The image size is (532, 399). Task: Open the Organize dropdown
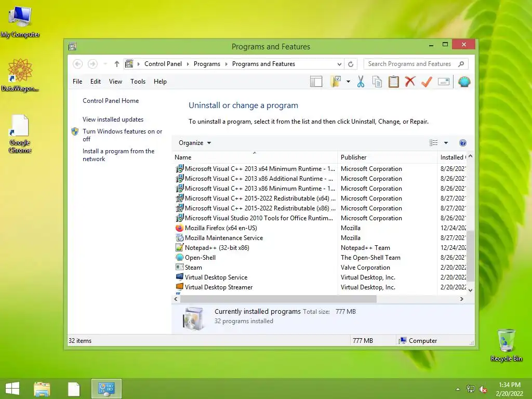click(195, 143)
